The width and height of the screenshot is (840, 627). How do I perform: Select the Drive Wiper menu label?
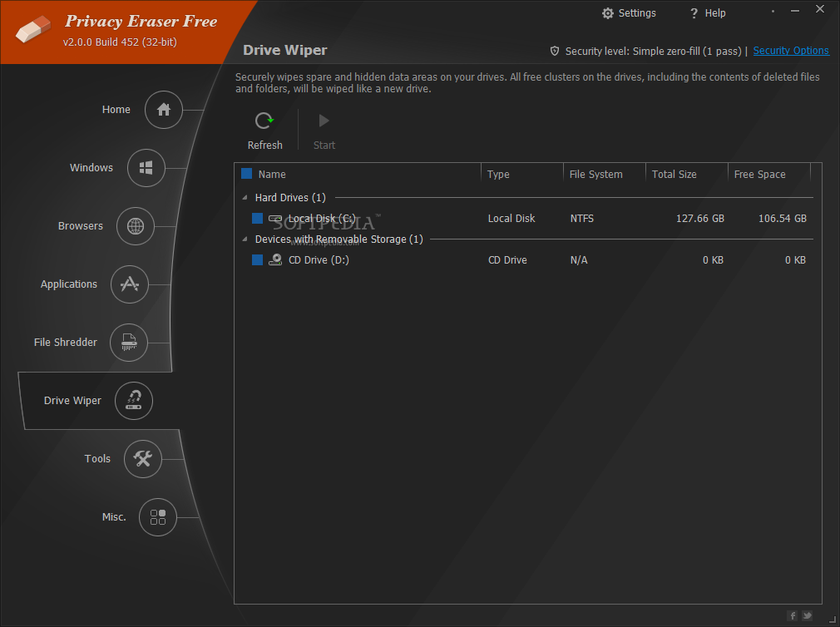click(72, 401)
